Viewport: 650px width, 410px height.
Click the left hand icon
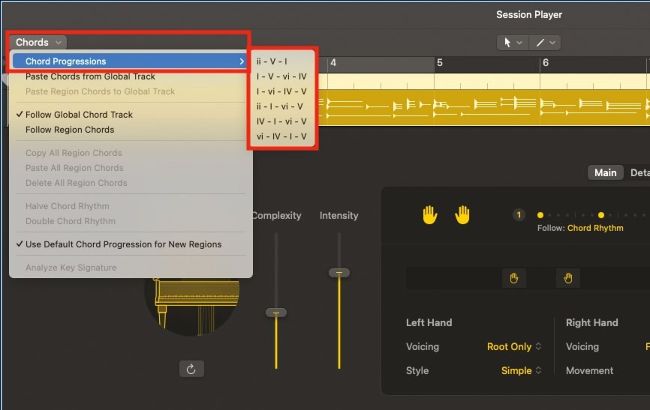[x=430, y=215]
